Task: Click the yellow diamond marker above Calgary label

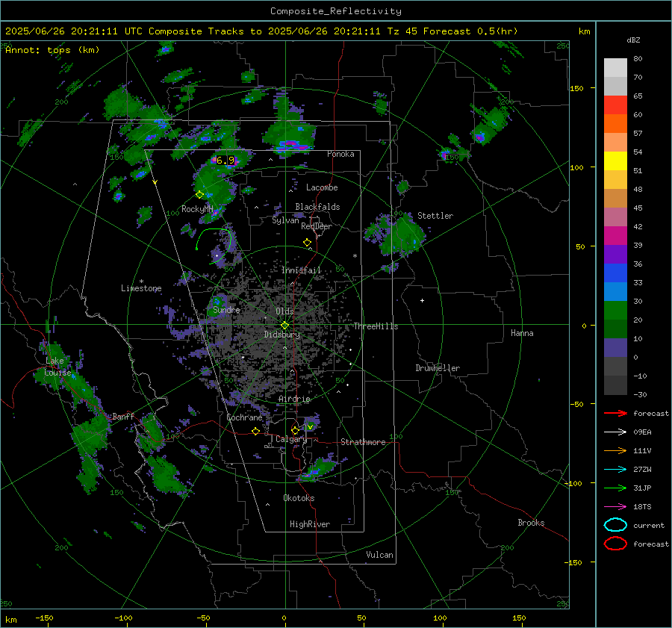Action: click(295, 430)
